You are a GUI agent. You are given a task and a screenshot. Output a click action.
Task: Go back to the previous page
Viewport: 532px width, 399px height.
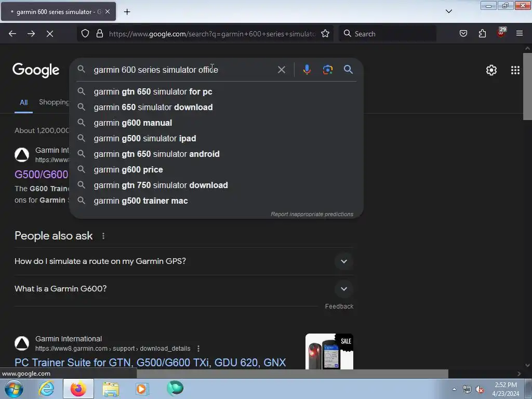click(12, 34)
